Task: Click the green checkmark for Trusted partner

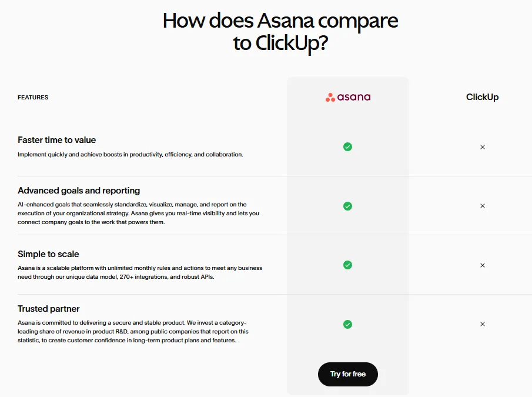Action: [x=347, y=324]
